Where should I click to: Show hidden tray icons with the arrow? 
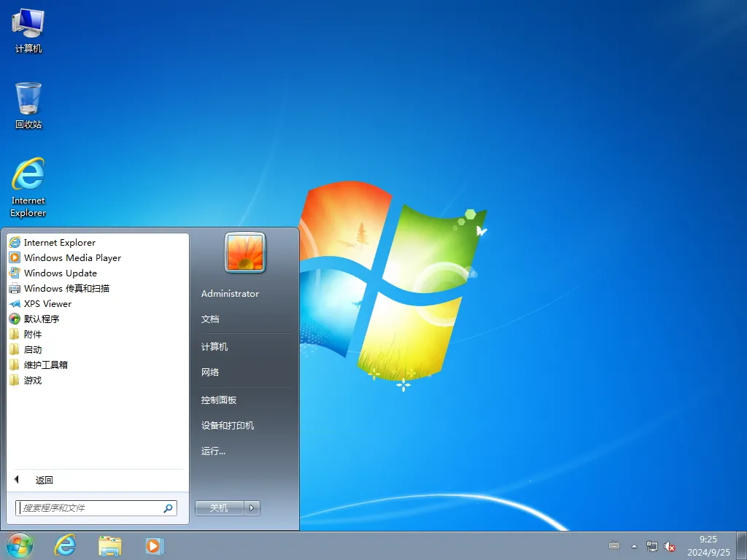[633, 545]
